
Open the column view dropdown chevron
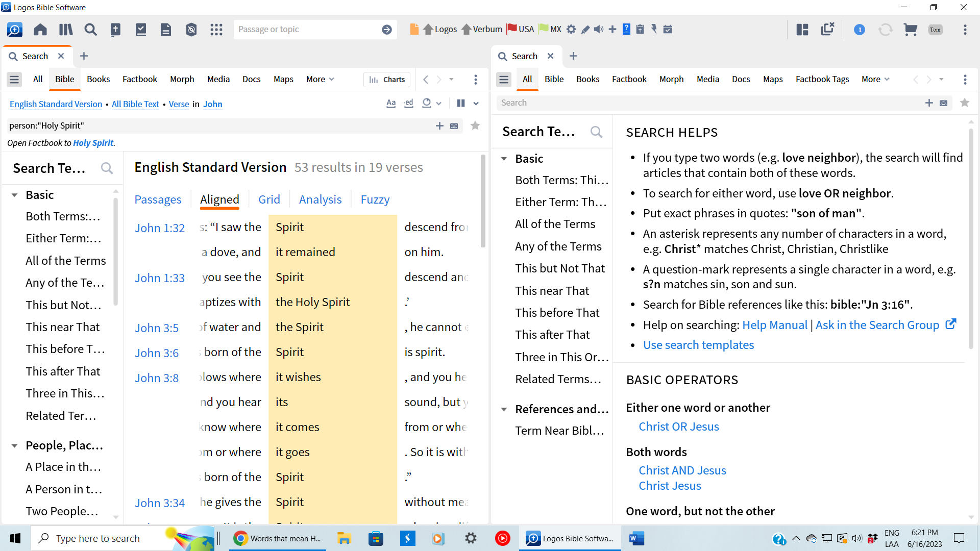476,103
